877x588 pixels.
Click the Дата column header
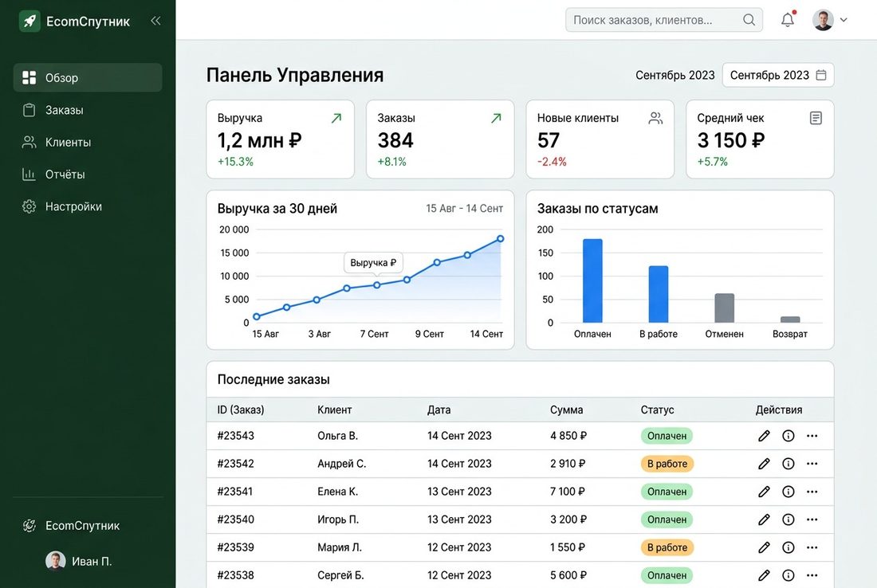439,410
